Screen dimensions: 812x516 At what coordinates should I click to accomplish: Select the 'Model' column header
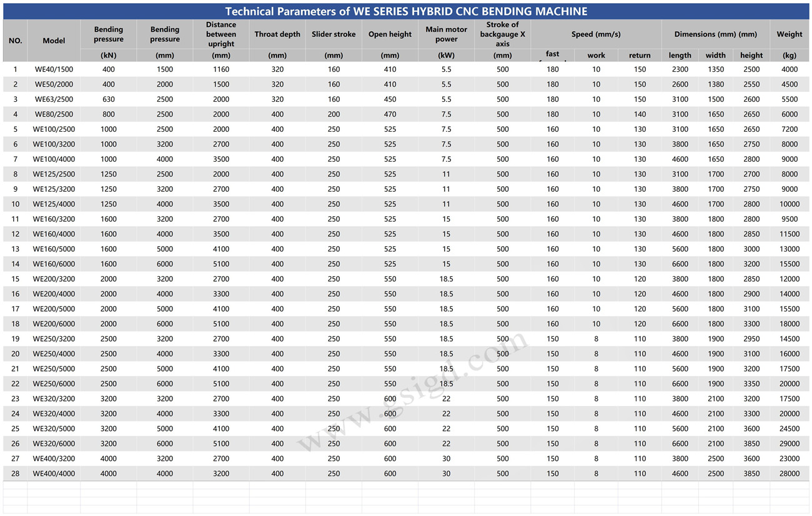click(54, 41)
